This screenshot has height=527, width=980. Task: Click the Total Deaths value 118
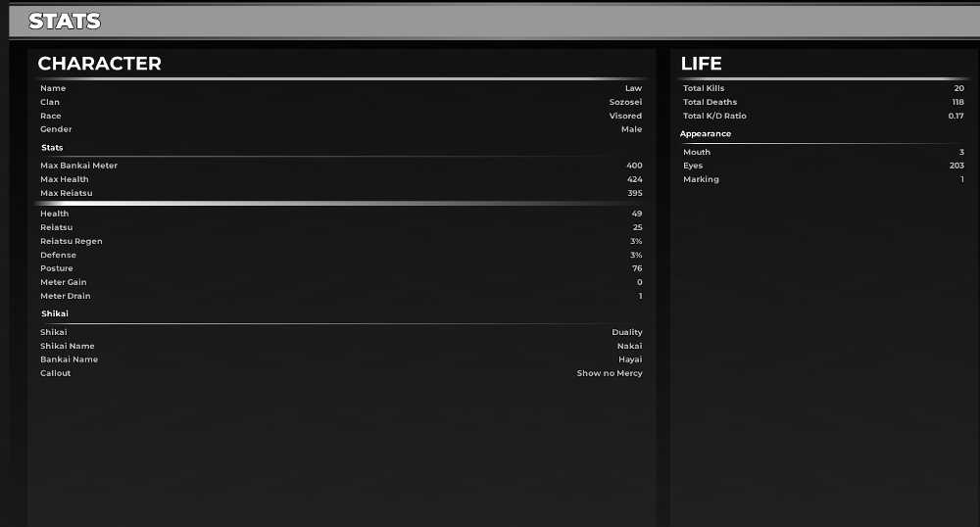point(958,102)
